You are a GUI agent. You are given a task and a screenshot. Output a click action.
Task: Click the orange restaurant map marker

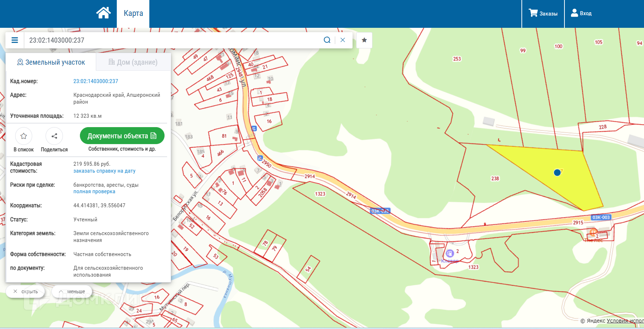coord(593,232)
